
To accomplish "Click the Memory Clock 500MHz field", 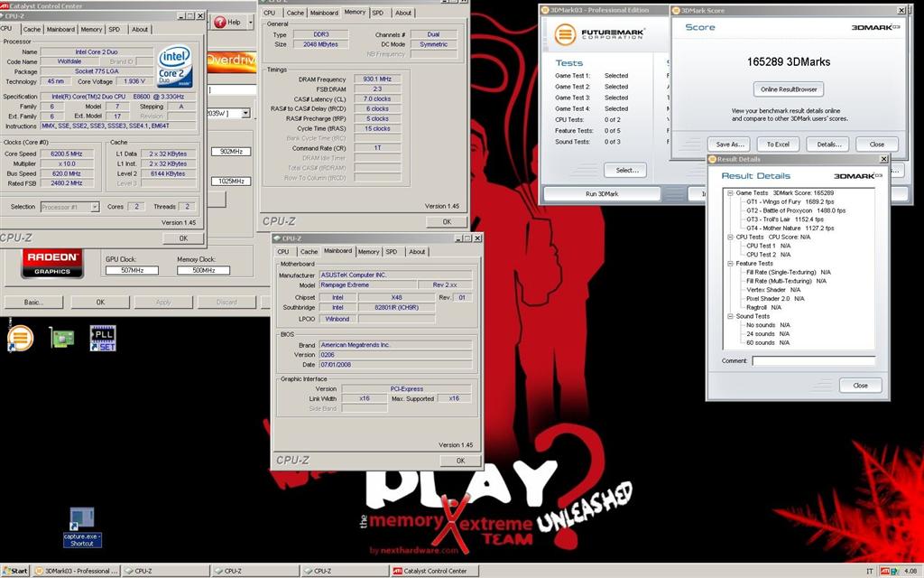I will tap(203, 270).
